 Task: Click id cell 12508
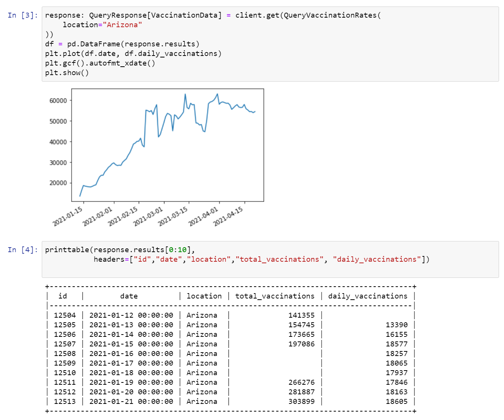pyautogui.click(x=65, y=354)
